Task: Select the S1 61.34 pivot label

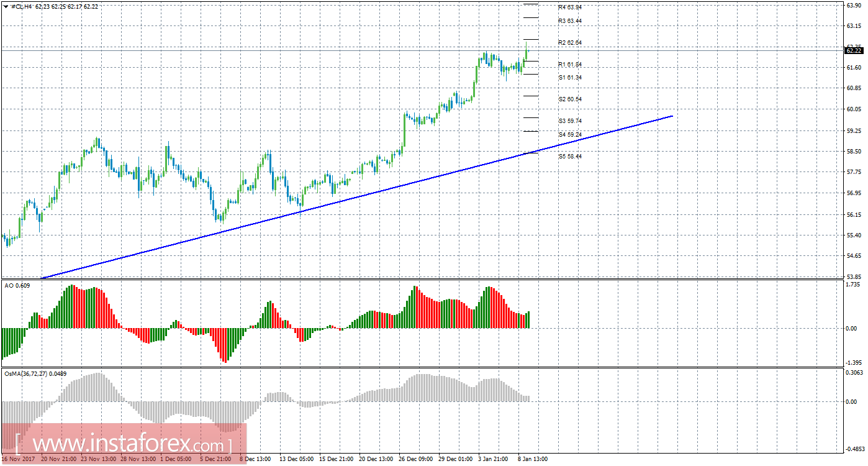Action: coord(569,78)
